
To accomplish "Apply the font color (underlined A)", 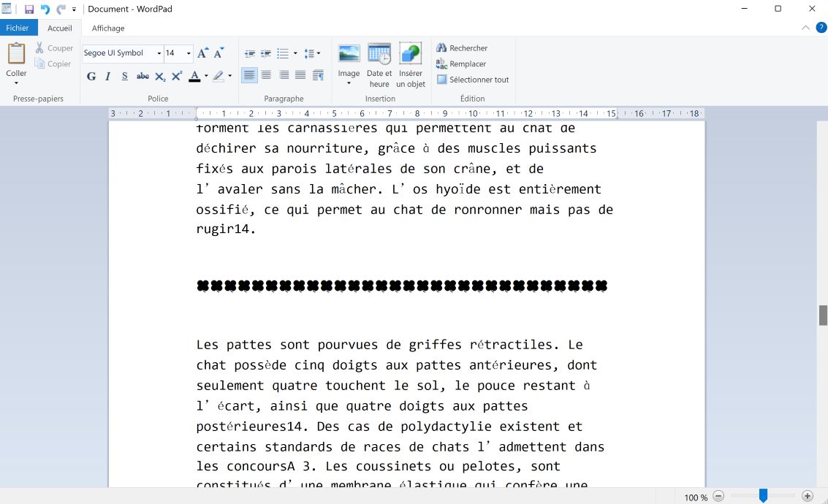I will (x=194, y=76).
